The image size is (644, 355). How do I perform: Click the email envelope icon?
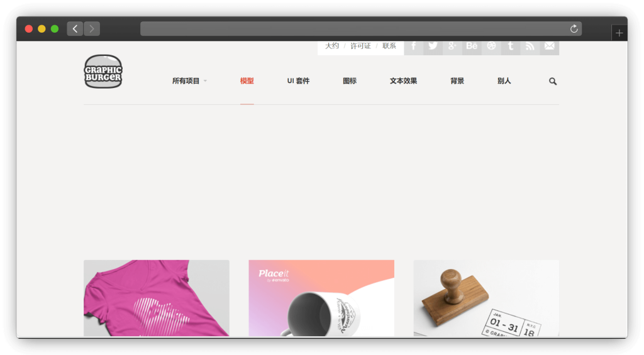point(550,46)
